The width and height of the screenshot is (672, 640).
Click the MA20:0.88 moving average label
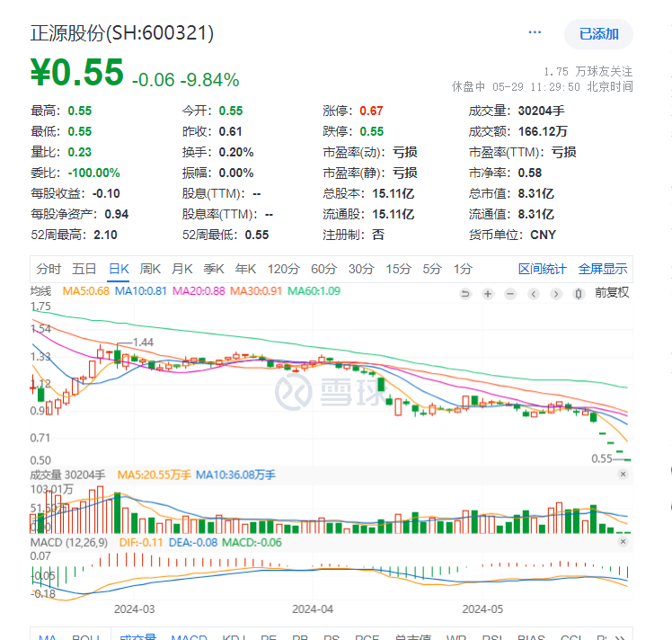[199, 291]
